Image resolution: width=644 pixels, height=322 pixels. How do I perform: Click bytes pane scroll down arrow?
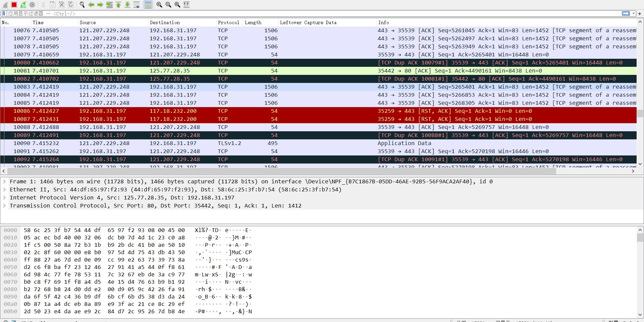(640, 315)
